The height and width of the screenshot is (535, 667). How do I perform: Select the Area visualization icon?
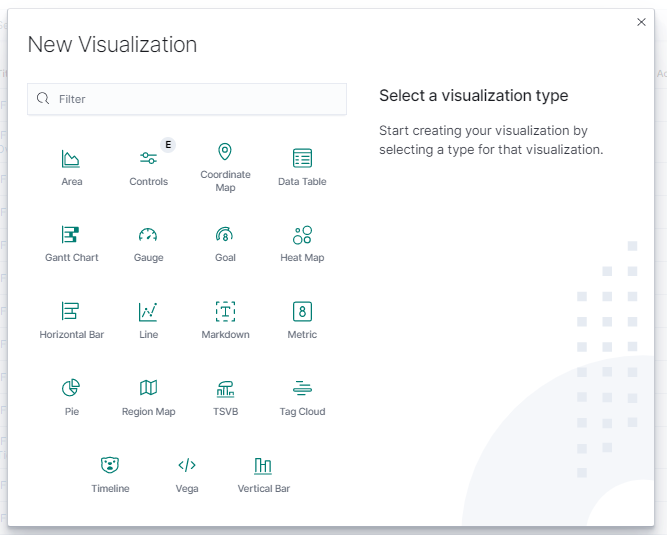click(71, 159)
